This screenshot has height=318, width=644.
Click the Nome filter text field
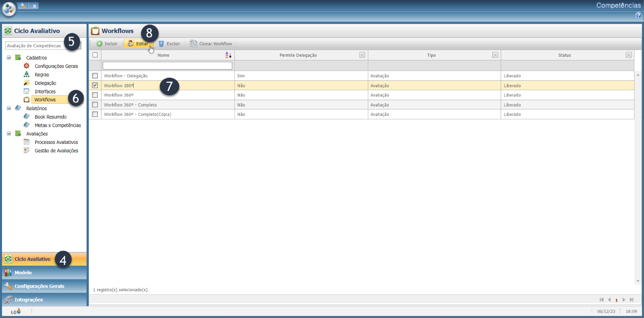tap(167, 66)
